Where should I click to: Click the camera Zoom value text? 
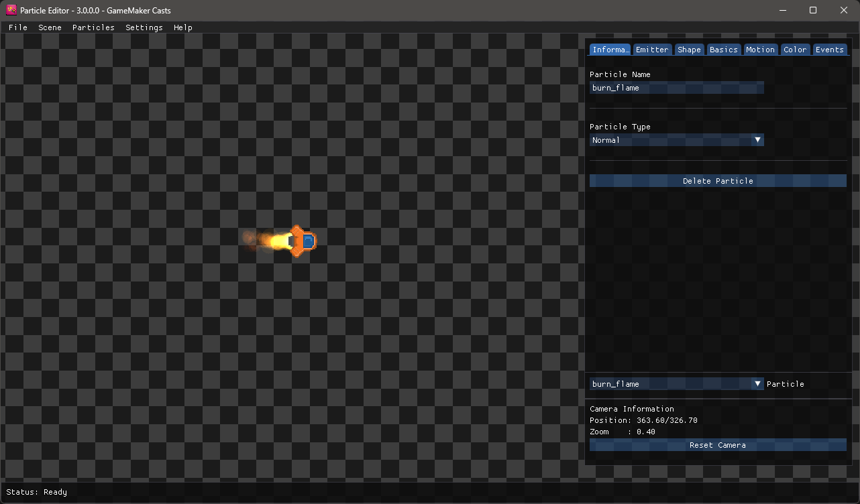(646, 432)
